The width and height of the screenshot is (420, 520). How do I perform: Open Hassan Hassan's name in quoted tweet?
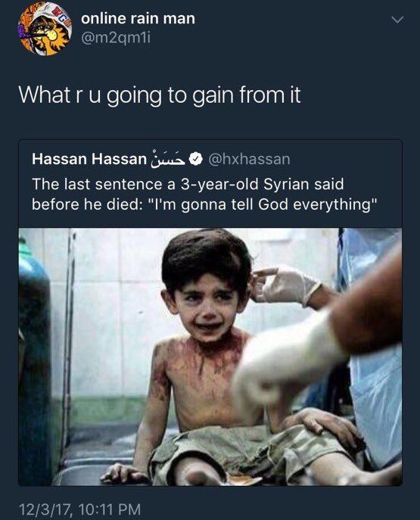[89, 159]
